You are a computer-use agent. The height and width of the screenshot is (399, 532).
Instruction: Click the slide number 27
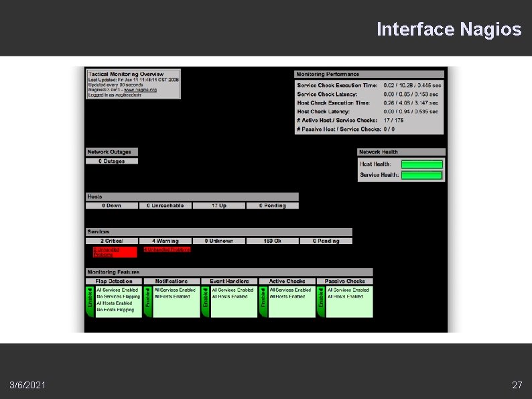coord(517,385)
